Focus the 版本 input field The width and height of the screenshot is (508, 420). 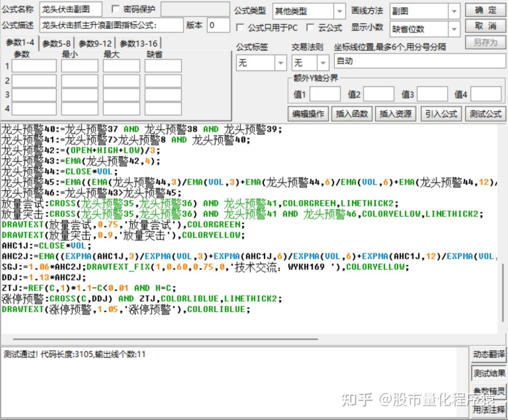[218, 25]
